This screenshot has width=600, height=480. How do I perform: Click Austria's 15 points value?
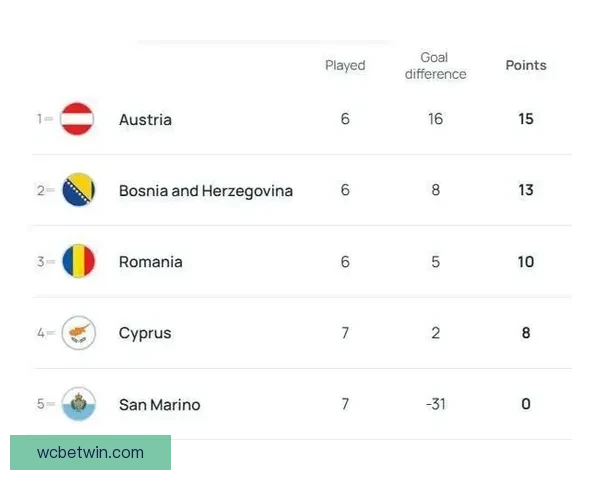click(526, 119)
